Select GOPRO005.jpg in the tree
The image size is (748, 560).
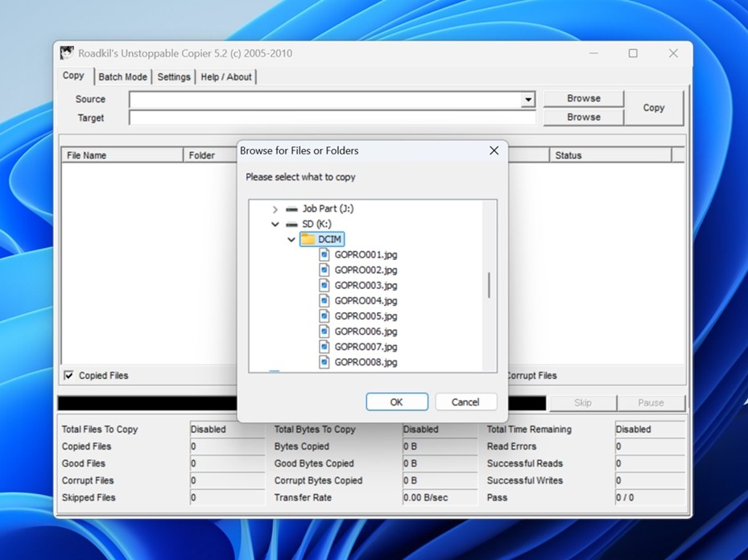click(366, 316)
